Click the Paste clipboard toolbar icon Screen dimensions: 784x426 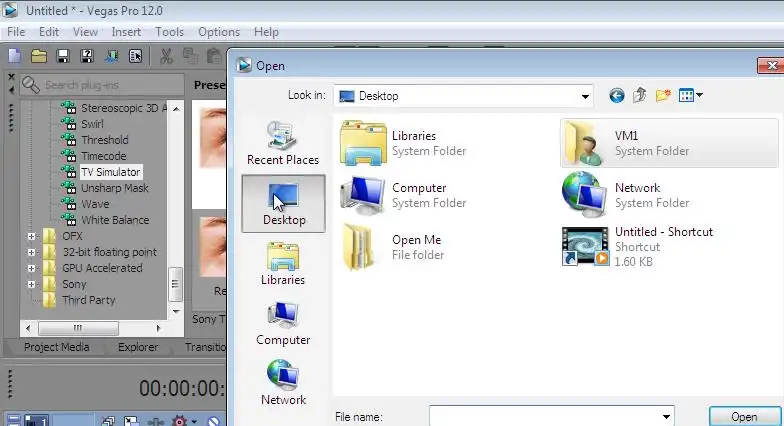(214, 56)
